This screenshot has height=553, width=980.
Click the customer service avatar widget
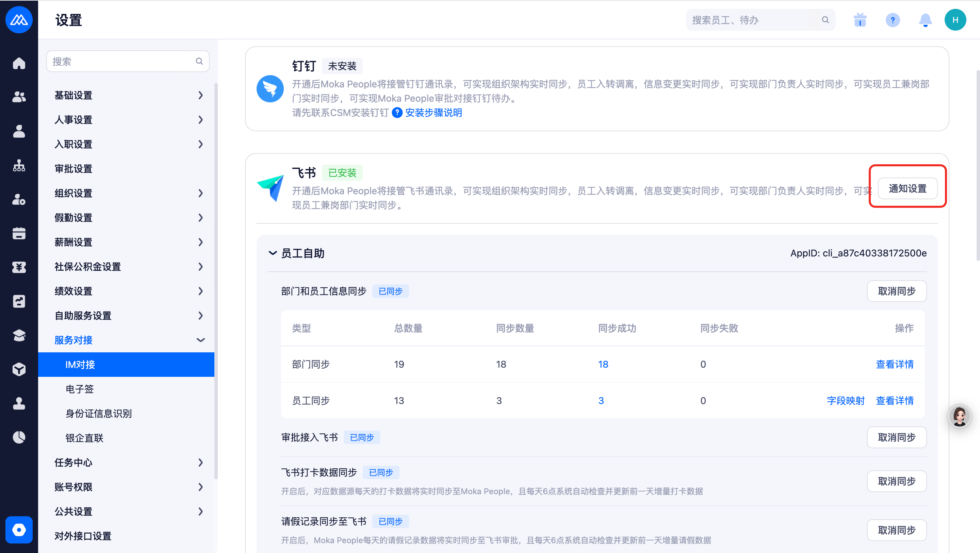click(959, 416)
